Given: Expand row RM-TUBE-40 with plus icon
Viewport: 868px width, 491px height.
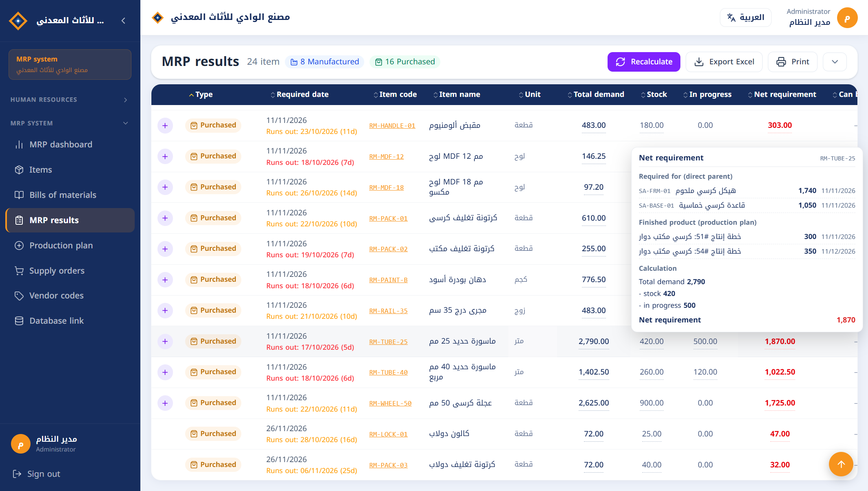Looking at the screenshot, I should coord(165,372).
